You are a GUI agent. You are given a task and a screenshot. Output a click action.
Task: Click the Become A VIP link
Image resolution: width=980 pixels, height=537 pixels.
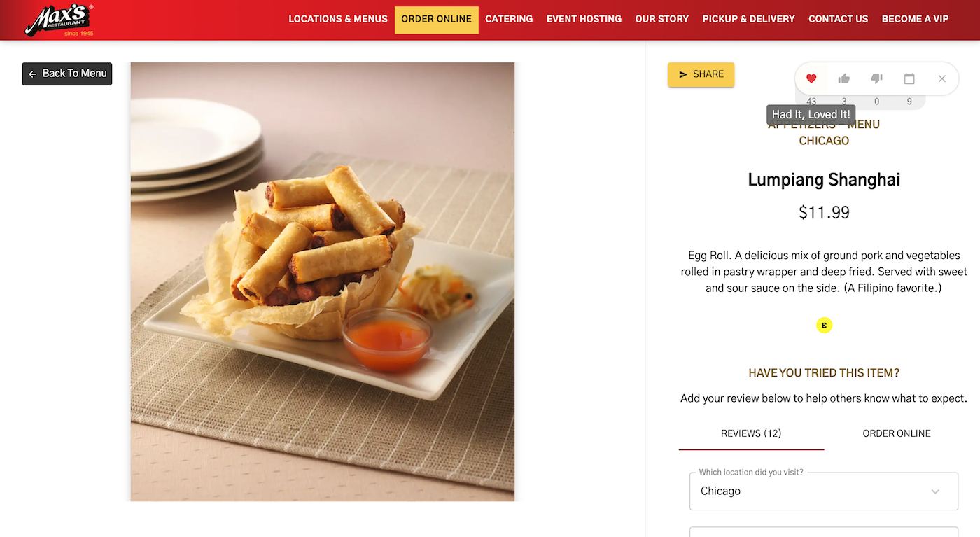point(916,19)
